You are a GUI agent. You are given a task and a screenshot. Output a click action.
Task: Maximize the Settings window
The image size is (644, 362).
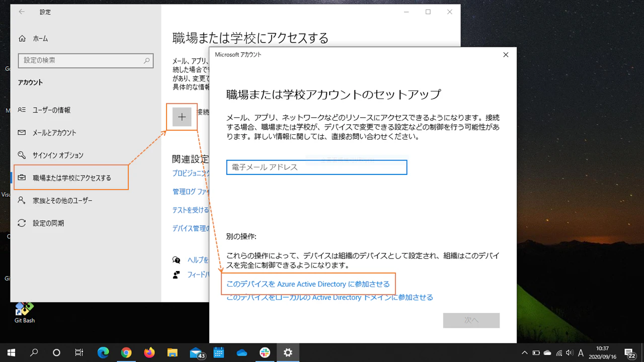coord(428,12)
